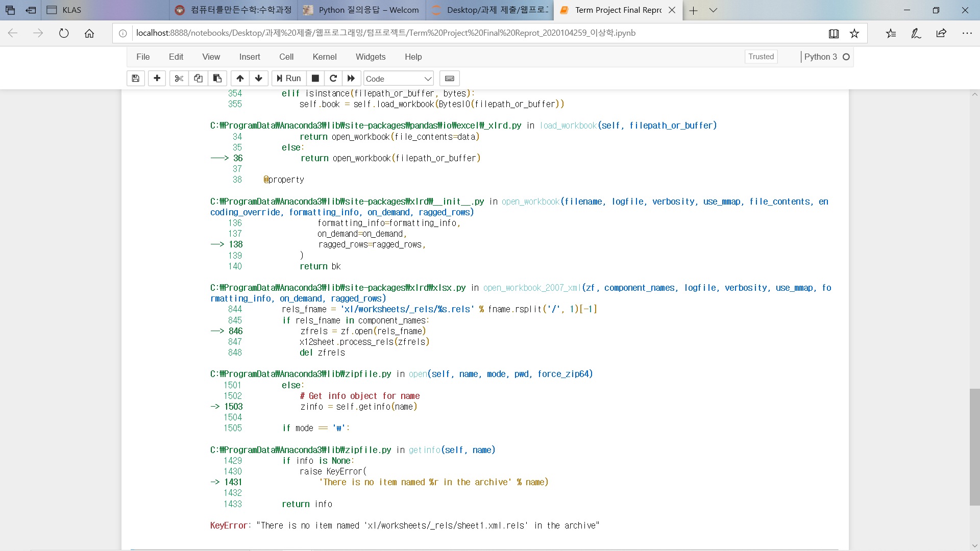This screenshot has width=980, height=551.
Task: Open browser settings and more menu
Action: click(967, 33)
